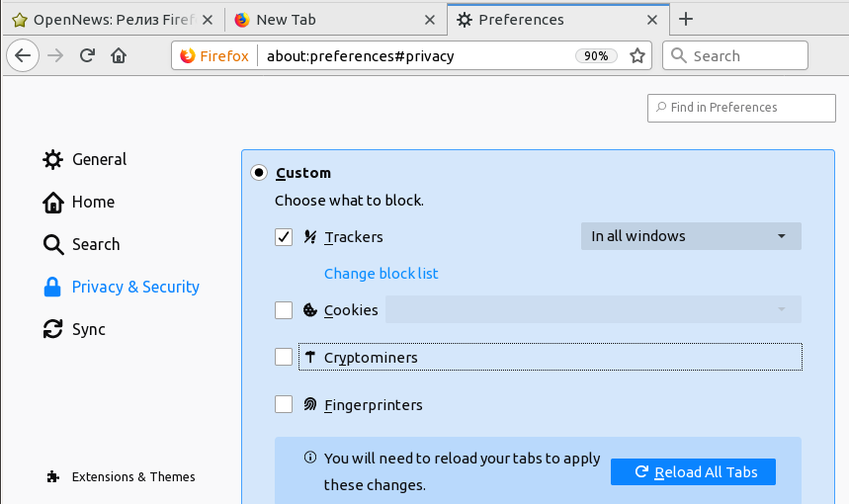Expand the 'In all windows' dropdown

(x=691, y=237)
